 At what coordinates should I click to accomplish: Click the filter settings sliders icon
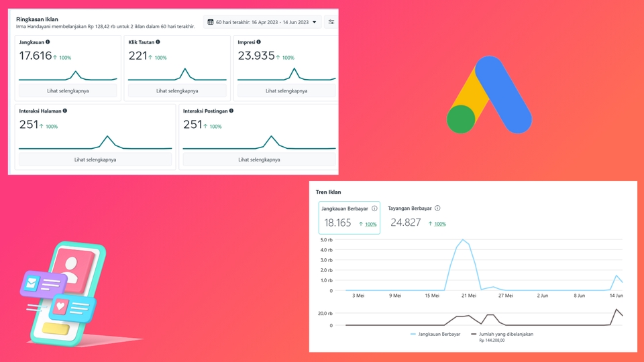(331, 22)
